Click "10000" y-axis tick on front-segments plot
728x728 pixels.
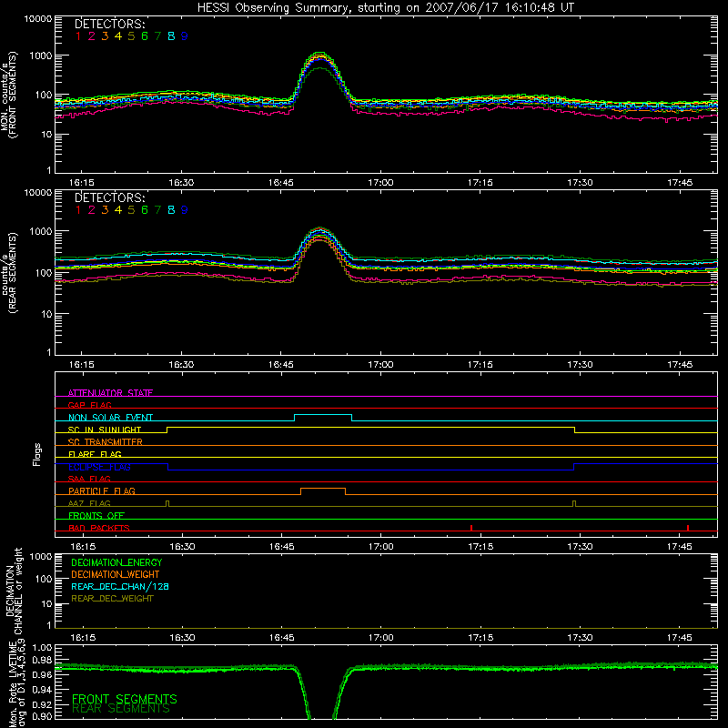38,19
